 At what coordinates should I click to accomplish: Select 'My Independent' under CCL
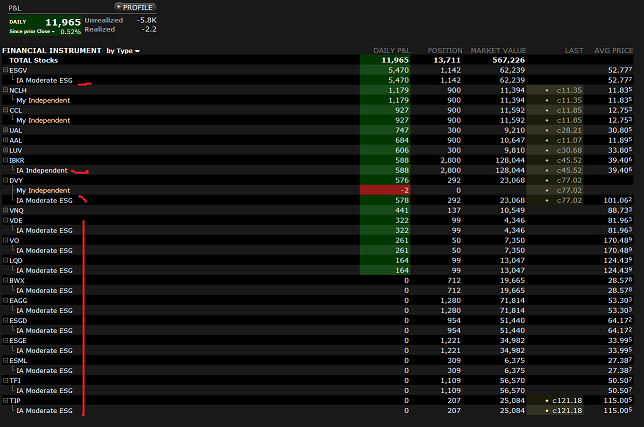pyautogui.click(x=43, y=120)
